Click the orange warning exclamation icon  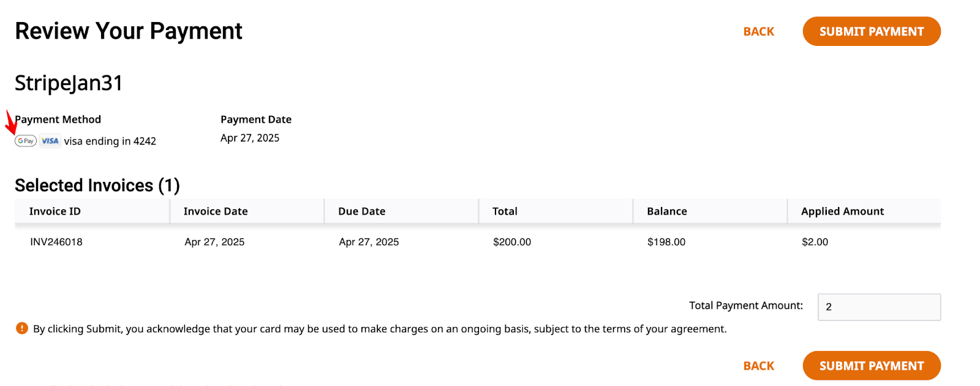point(22,328)
